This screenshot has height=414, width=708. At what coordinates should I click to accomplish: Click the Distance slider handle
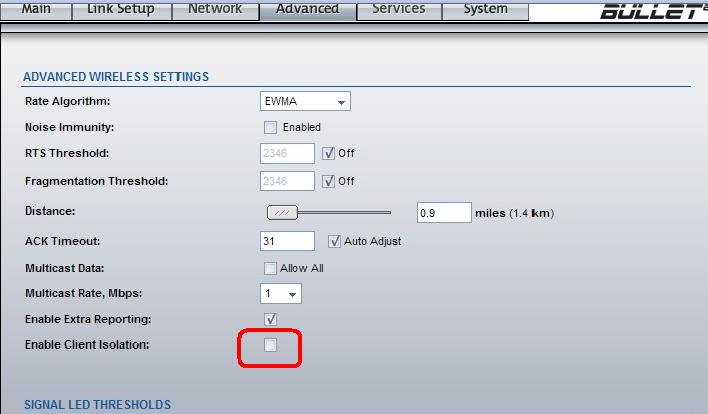(282, 212)
